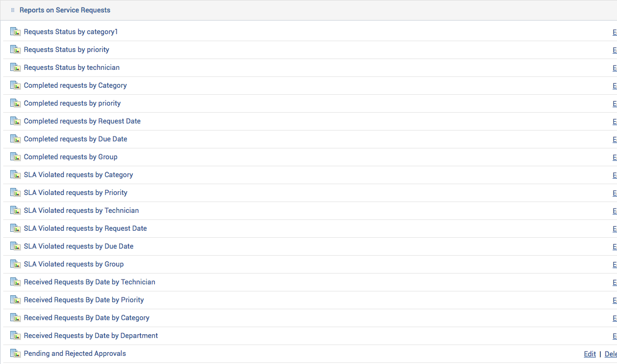Open SLA Violated requests by Group report
This screenshot has height=364, width=617.
tap(74, 264)
